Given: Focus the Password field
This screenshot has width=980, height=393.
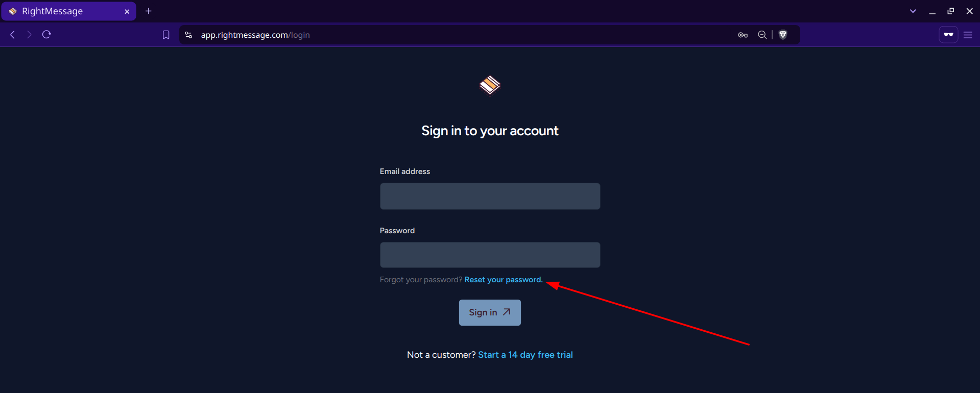Looking at the screenshot, I should (490, 255).
